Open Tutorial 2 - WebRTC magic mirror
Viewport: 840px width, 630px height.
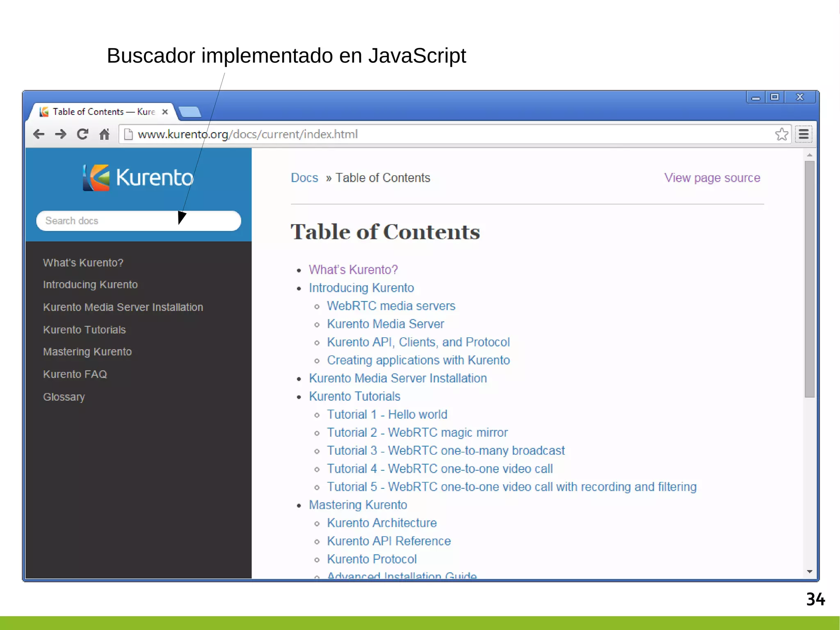tap(417, 432)
